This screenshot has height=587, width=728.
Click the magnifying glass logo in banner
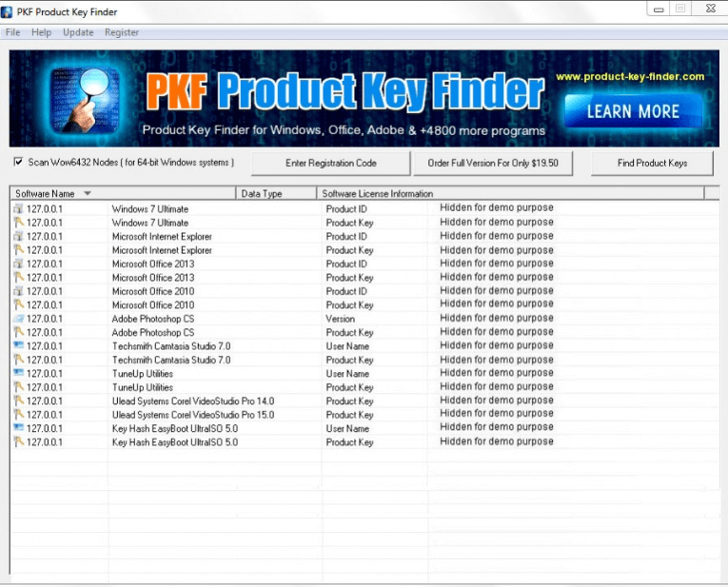[85, 100]
